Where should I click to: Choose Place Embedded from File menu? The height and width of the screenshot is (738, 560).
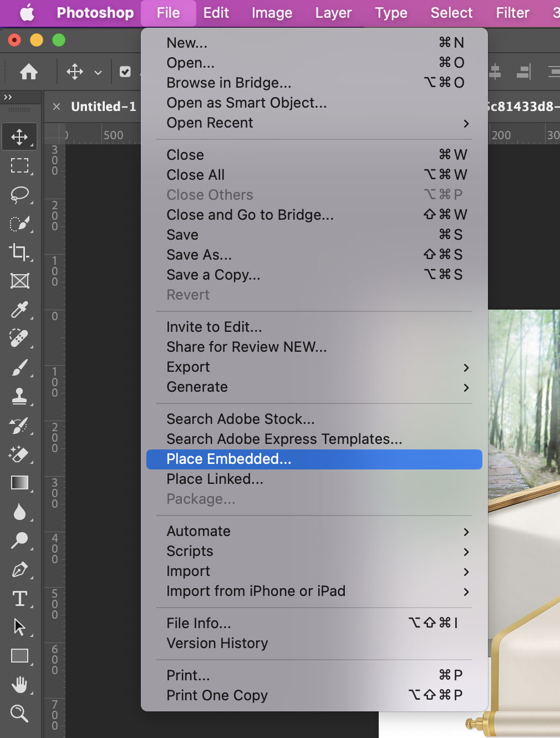pos(228,459)
